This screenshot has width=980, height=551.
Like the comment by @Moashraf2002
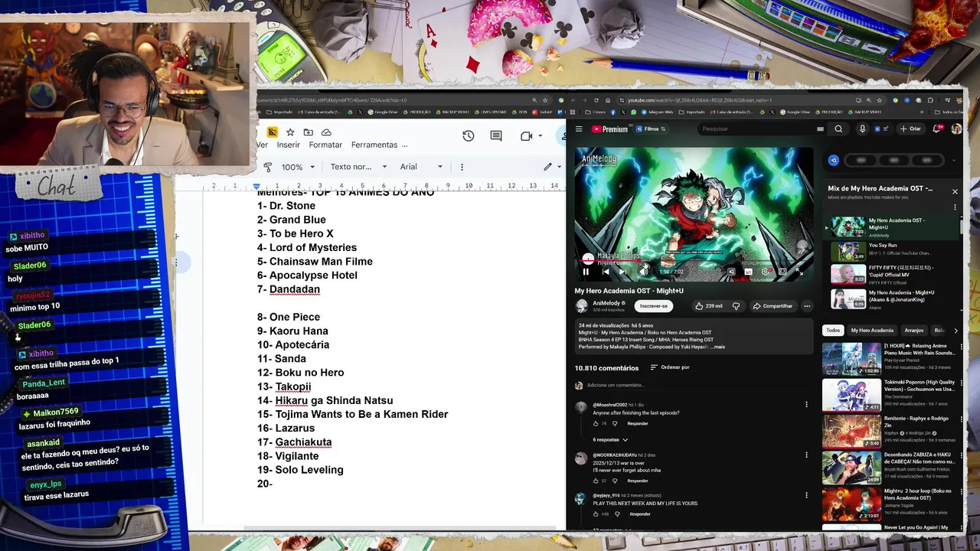click(595, 423)
